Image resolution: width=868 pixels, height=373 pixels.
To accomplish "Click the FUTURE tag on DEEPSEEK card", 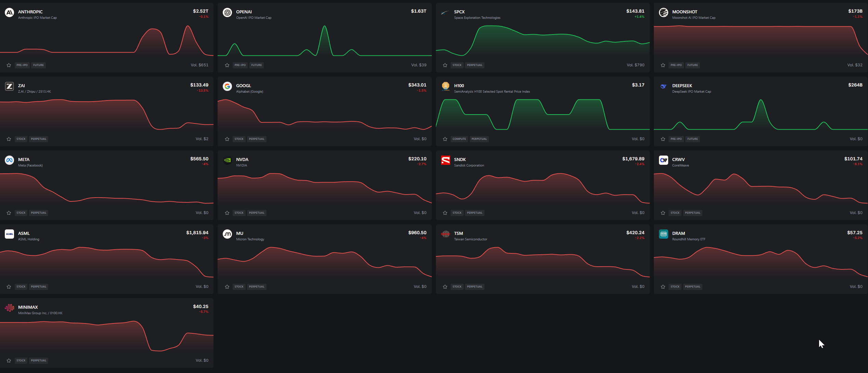I will tap(692, 139).
